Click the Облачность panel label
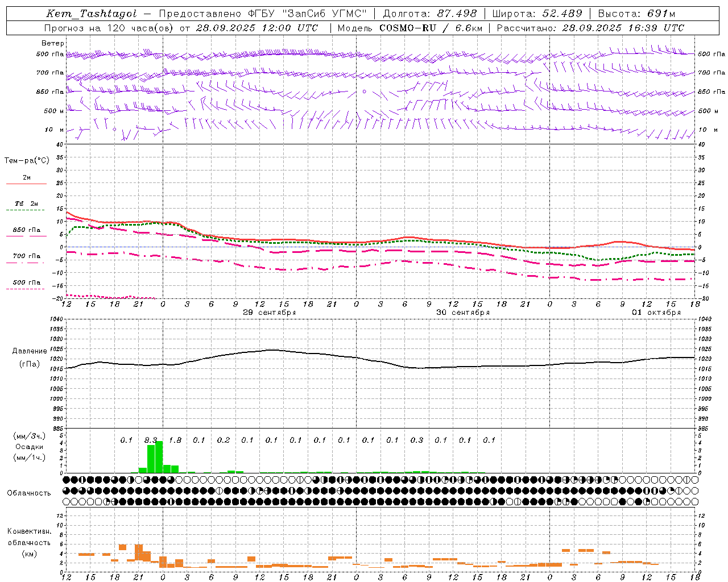The height and width of the screenshot is (582, 728). coord(29,493)
